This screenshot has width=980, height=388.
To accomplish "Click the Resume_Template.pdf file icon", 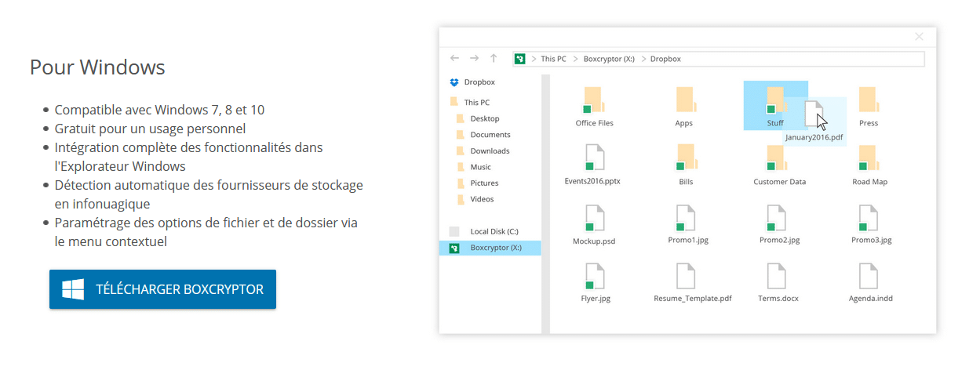I will (x=687, y=276).
